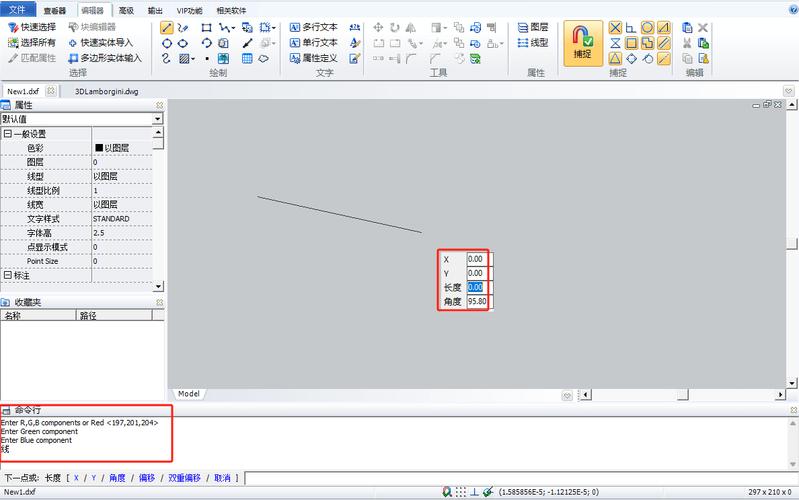Collapse the 一般设置 section
The width and height of the screenshot is (799, 500).
[7, 134]
